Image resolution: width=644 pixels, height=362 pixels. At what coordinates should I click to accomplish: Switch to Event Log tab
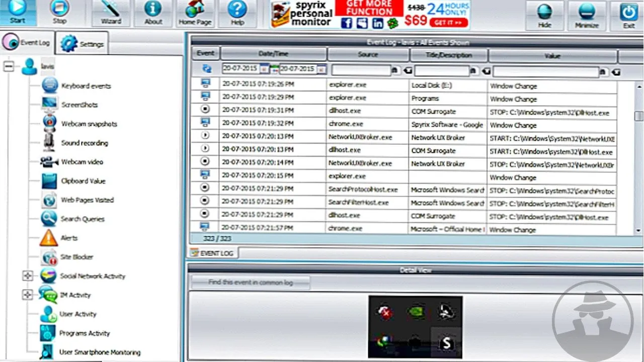pyautogui.click(x=27, y=43)
